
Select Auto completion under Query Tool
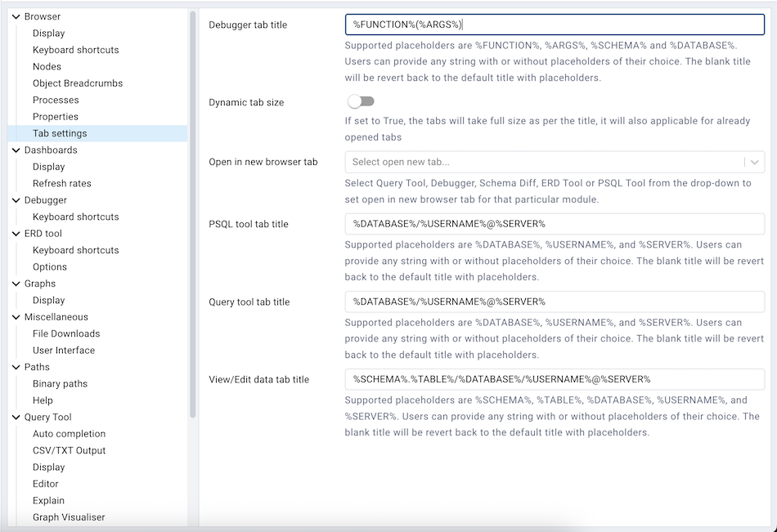pos(69,433)
